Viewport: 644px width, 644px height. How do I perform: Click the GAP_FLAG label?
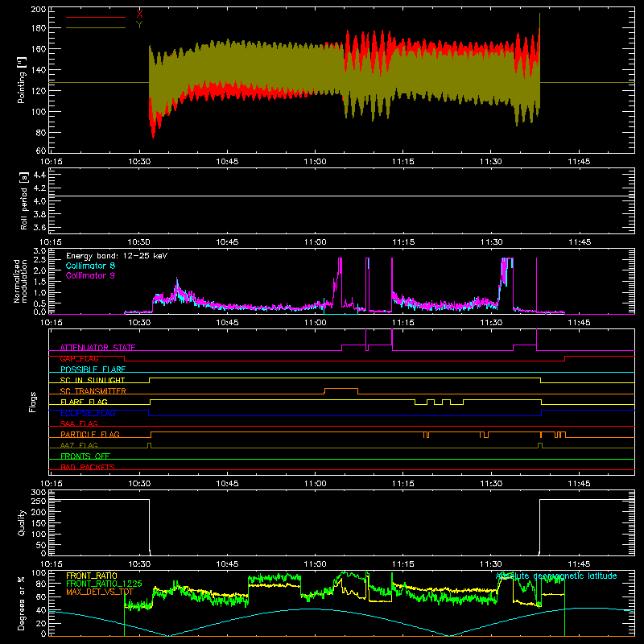[79, 358]
